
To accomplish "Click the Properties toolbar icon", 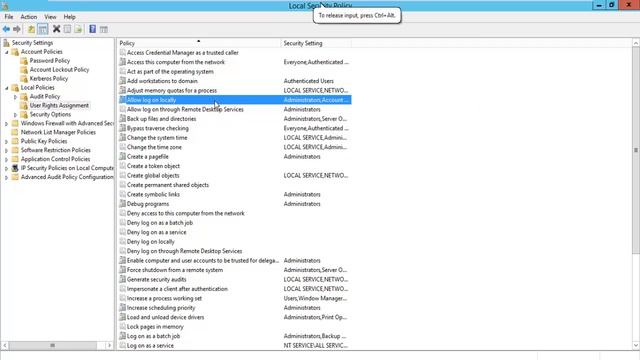I will coord(67,29).
